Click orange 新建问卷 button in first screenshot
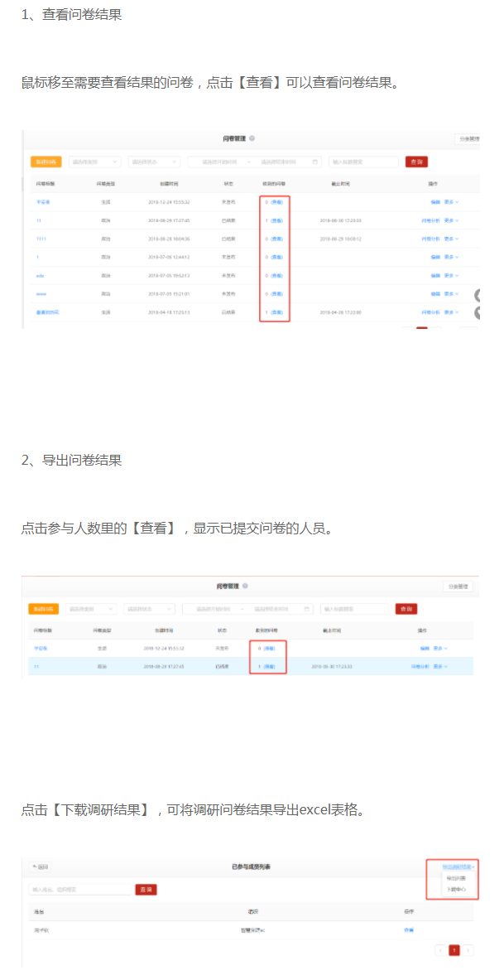 tap(46, 162)
